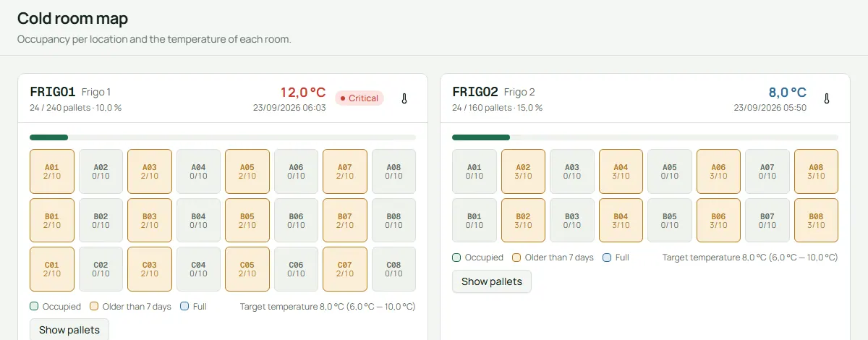Choose cell C04
The height and width of the screenshot is (340, 868).
(x=198, y=269)
